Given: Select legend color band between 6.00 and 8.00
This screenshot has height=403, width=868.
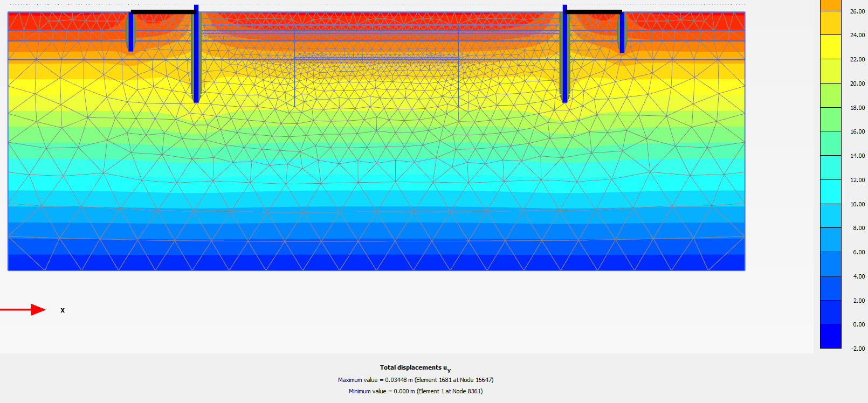Looking at the screenshot, I should 830,240.
